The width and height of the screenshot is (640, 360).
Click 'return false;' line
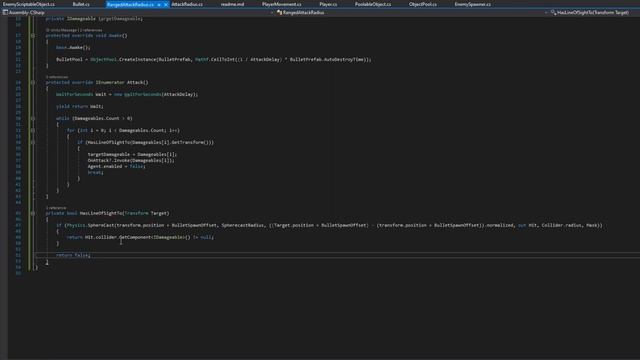pos(73,255)
